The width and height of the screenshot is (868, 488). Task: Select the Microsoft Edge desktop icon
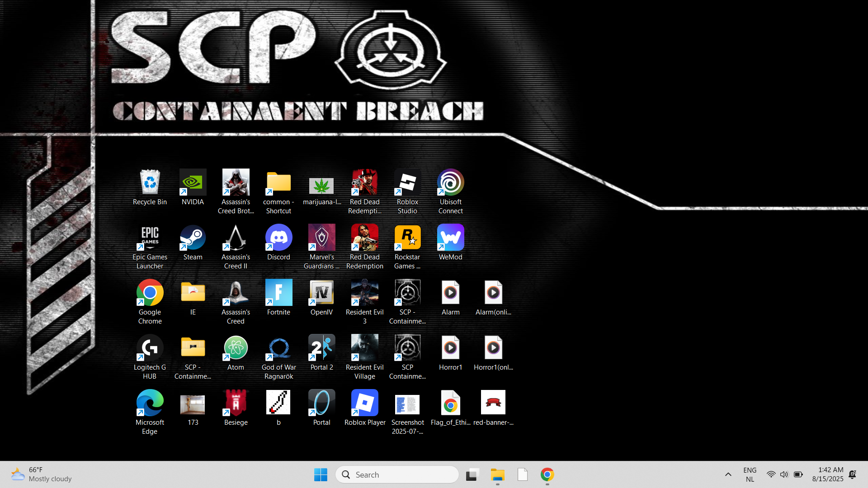coord(150,412)
